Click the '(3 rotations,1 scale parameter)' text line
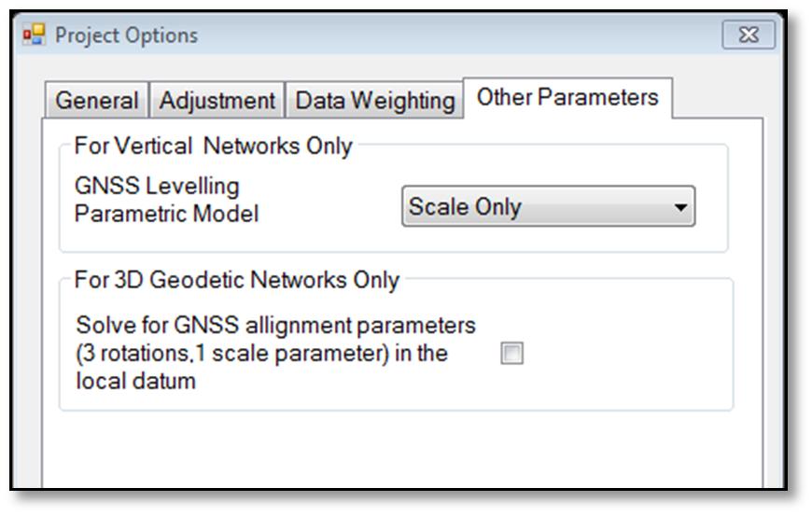This screenshot has width=812, height=516. click(x=261, y=354)
